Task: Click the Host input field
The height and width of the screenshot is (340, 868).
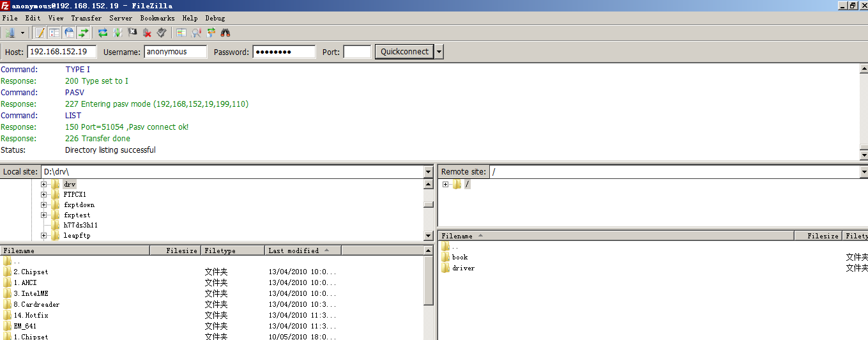Action: coord(61,52)
